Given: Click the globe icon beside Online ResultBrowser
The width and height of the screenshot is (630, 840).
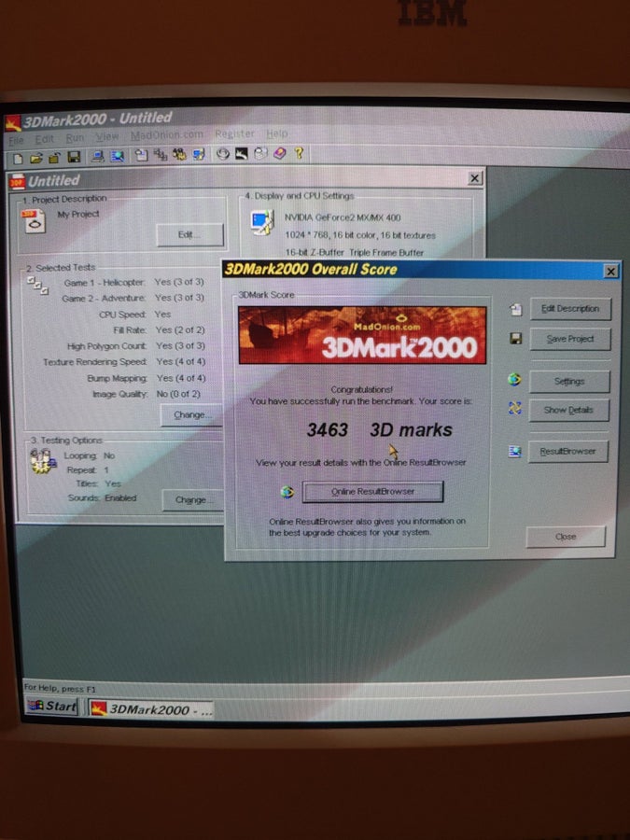Looking at the screenshot, I should (x=287, y=492).
